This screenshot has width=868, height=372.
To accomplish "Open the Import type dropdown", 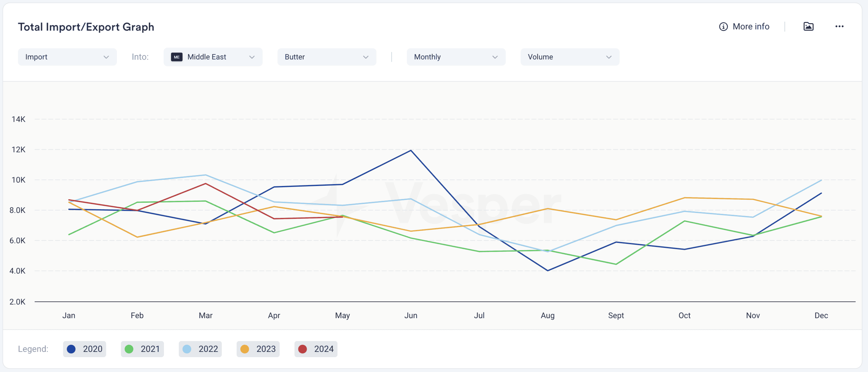I will (x=67, y=57).
